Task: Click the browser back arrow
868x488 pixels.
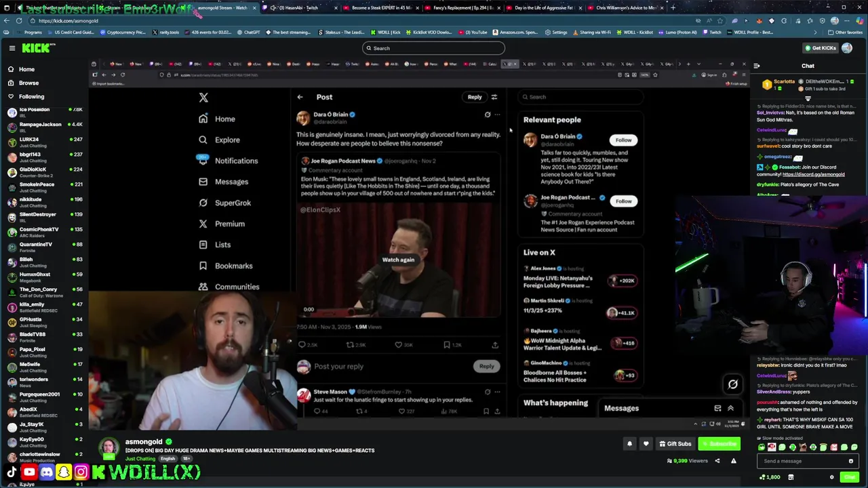Action: point(7,20)
